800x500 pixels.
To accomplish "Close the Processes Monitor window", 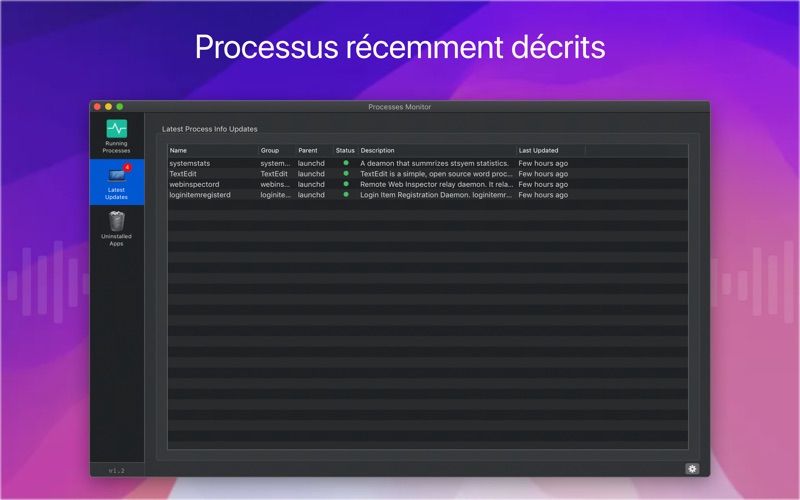I will (x=97, y=107).
